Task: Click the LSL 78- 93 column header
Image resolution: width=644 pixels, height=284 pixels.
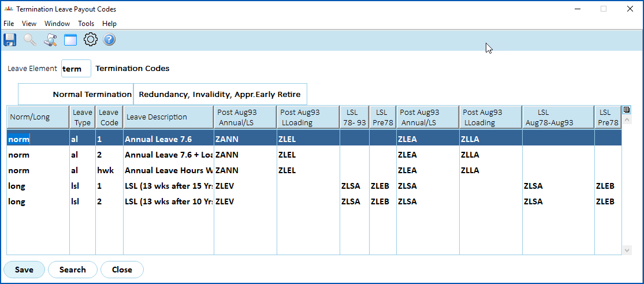Action: pyautogui.click(x=354, y=117)
